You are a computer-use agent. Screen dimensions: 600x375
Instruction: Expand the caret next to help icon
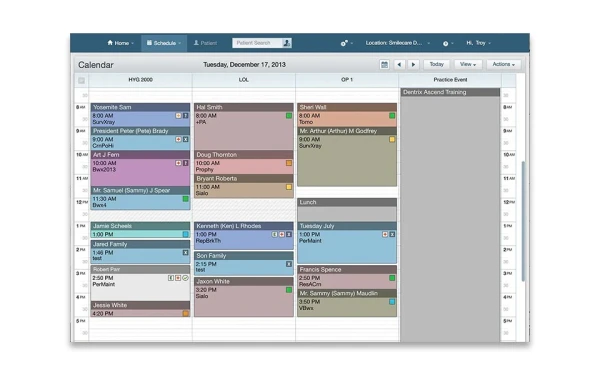(x=452, y=43)
